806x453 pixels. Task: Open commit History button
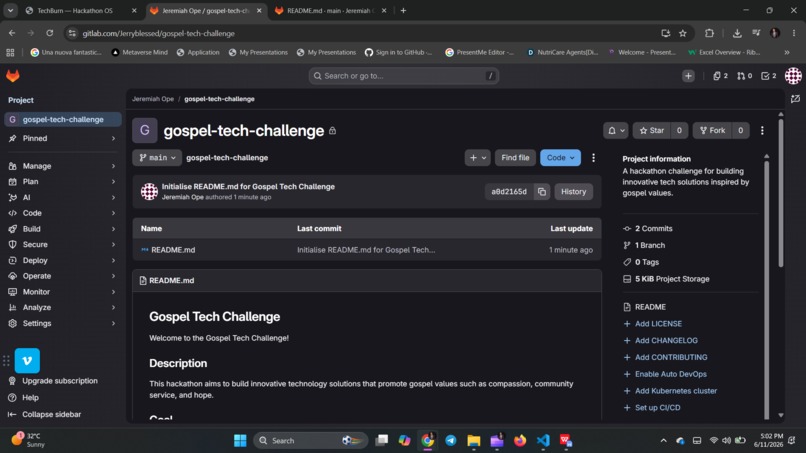coord(573,192)
